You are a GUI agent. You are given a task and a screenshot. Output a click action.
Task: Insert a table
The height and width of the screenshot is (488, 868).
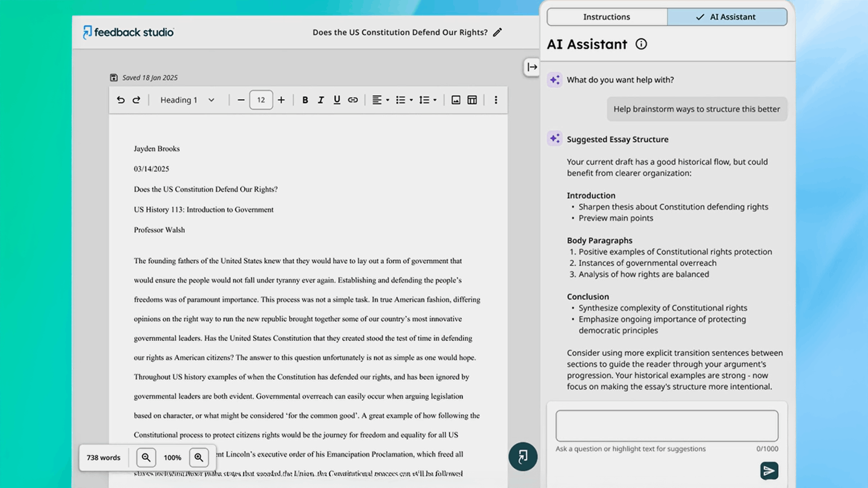click(x=472, y=100)
